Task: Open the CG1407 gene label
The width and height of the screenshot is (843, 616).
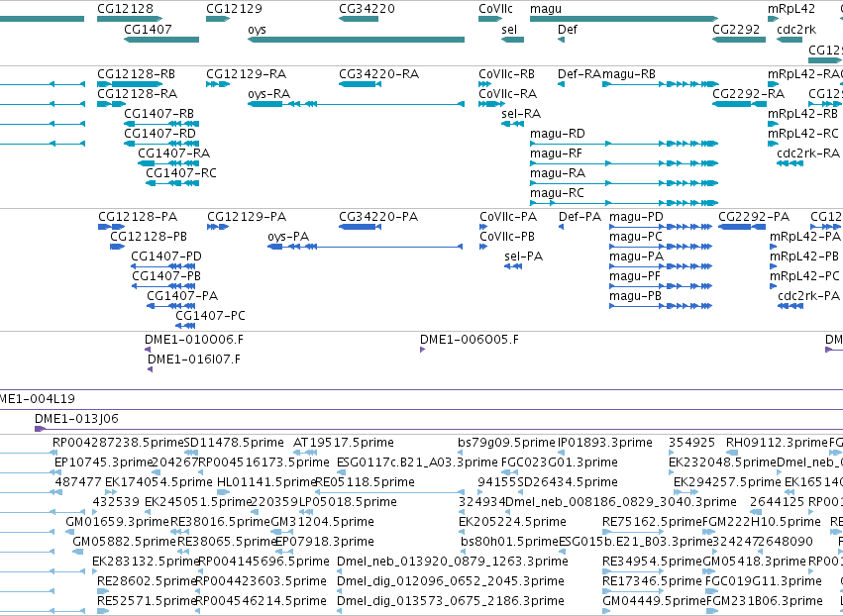Action: (x=148, y=29)
